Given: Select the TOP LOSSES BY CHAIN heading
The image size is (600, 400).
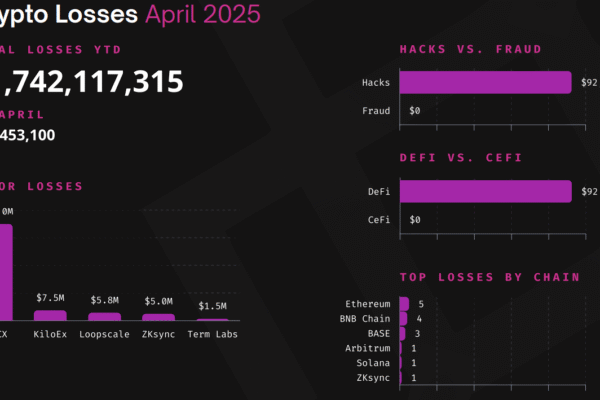Looking at the screenshot, I should pyautogui.click(x=490, y=277).
